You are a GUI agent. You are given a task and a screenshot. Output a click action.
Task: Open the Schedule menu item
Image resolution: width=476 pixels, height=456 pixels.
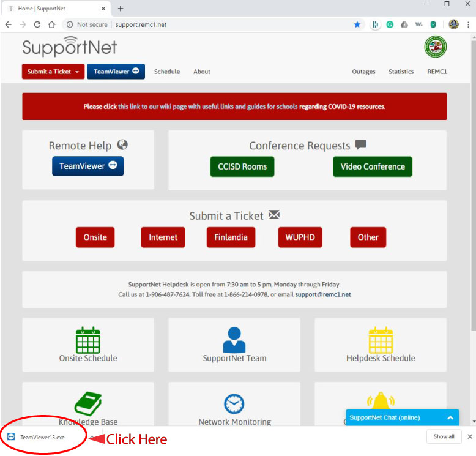167,72
